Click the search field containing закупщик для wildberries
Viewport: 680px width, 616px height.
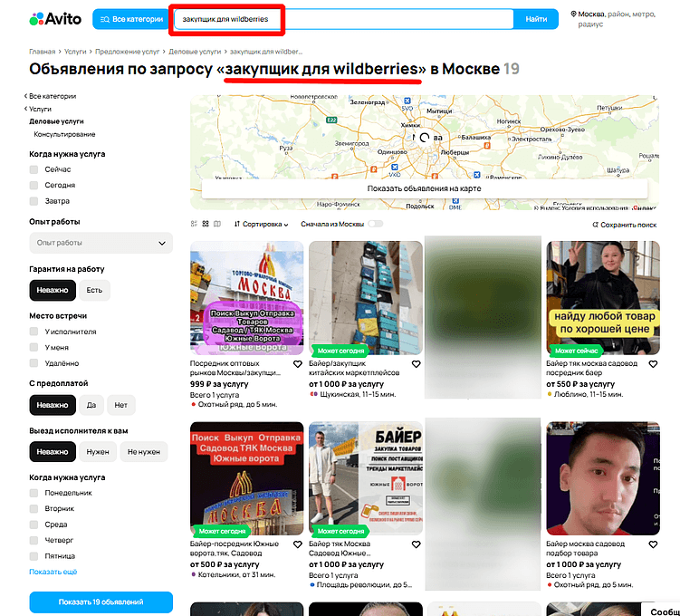pyautogui.click(x=343, y=19)
